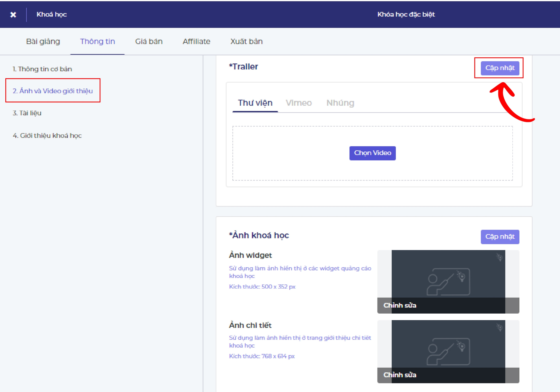Select 1. Thông tin cơ bản section
560x392 pixels.
pyautogui.click(x=42, y=69)
